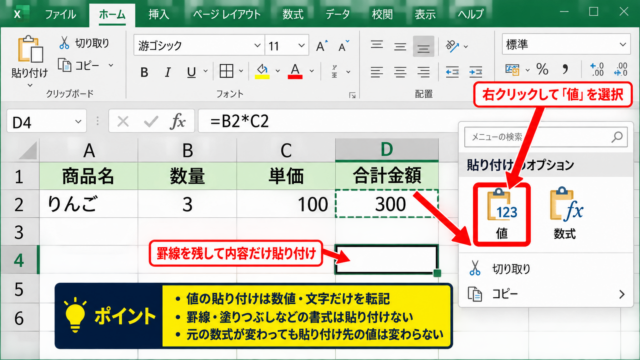Image resolution: width=640 pixels, height=360 pixels.
Task: Toggle Bold formatting
Action: point(144,73)
